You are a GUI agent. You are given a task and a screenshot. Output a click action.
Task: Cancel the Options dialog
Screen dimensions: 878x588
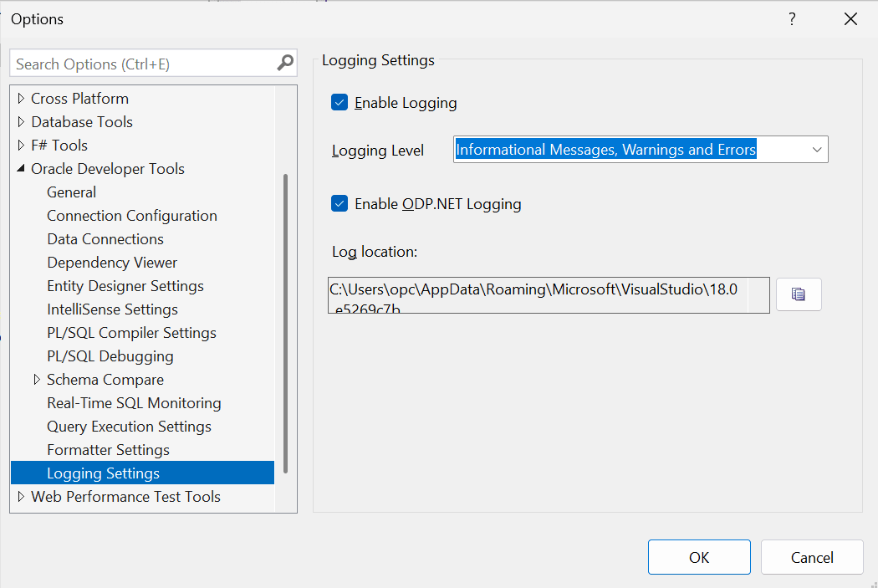[810, 557]
